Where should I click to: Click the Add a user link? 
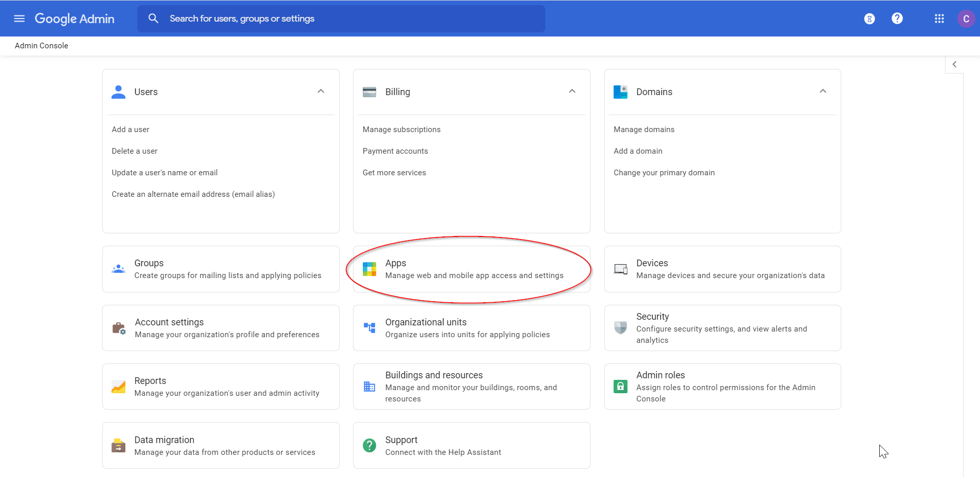pyautogui.click(x=131, y=130)
